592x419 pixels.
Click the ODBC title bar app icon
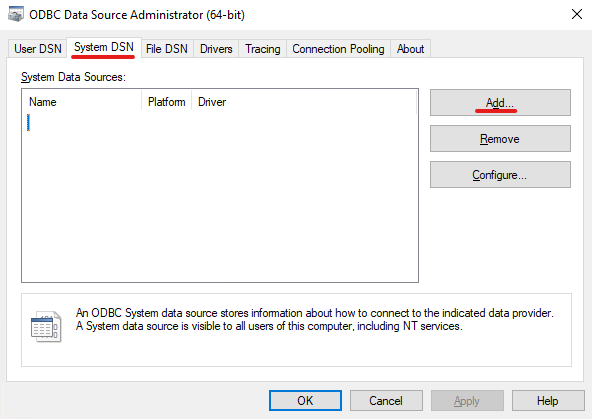coord(16,14)
